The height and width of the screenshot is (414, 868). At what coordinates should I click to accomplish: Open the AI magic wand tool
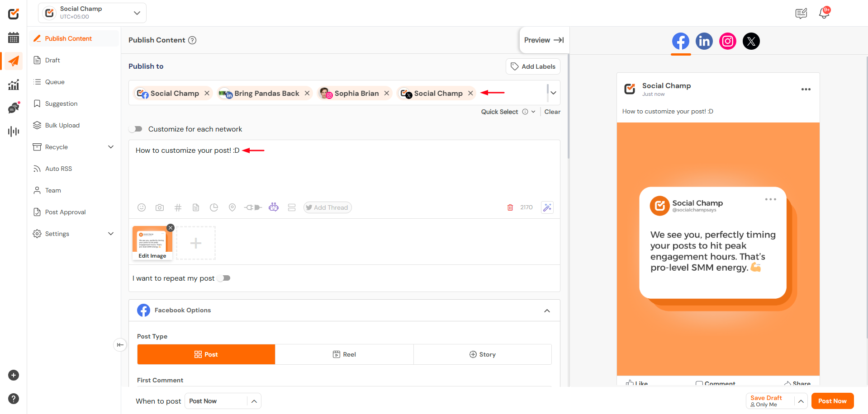547,207
